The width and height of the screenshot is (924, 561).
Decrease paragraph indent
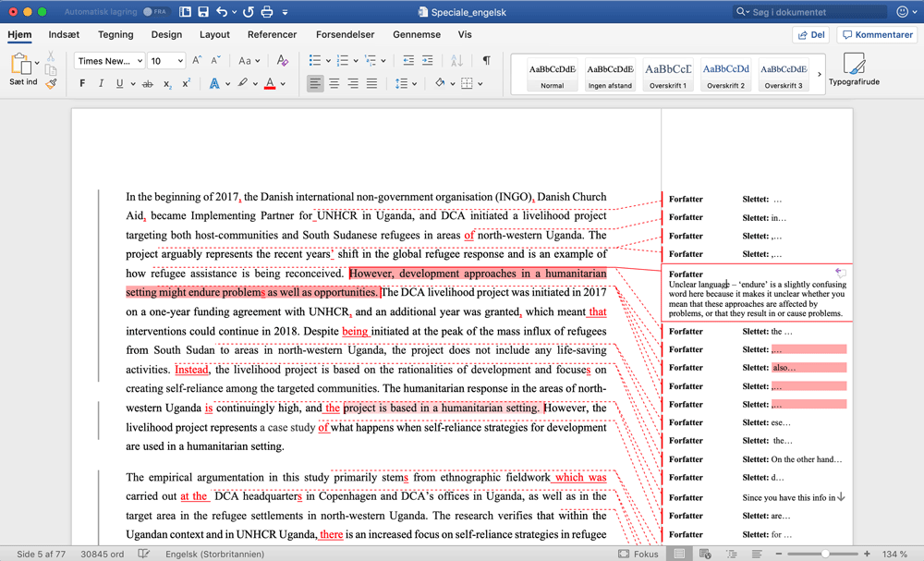(x=407, y=60)
